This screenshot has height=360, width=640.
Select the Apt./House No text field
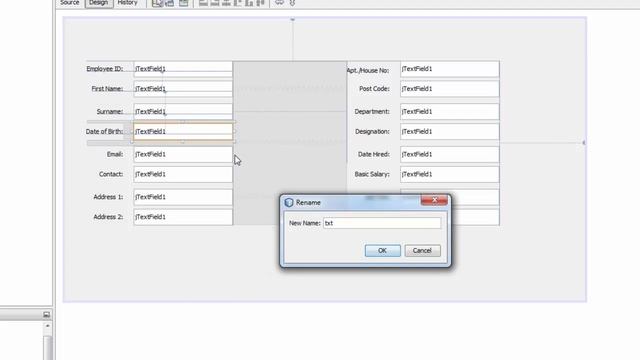(x=449, y=69)
